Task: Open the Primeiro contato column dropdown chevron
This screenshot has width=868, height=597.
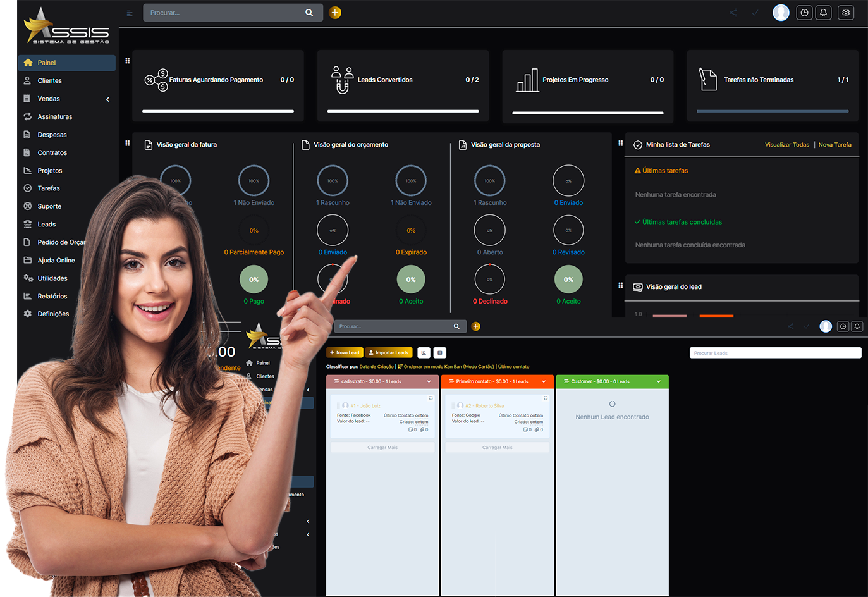Action: 544,381
